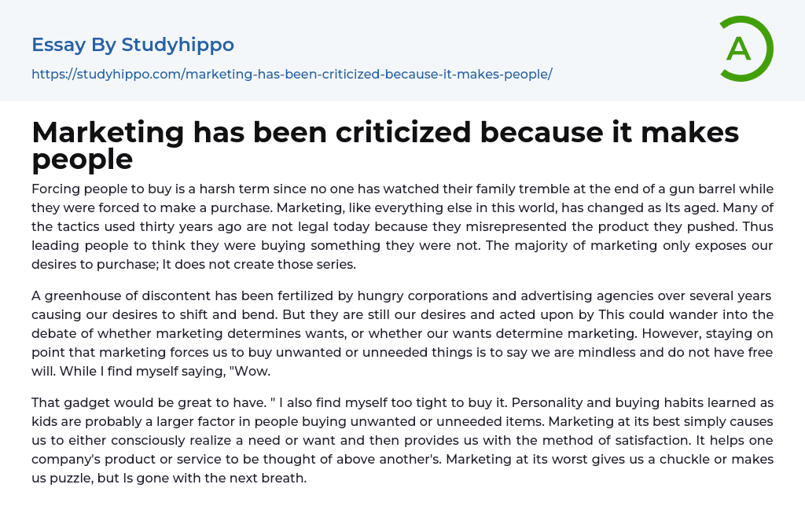Click the "Essay By Studyhippo" header text
Image resolution: width=805 pixels, height=532 pixels.
[x=133, y=45]
